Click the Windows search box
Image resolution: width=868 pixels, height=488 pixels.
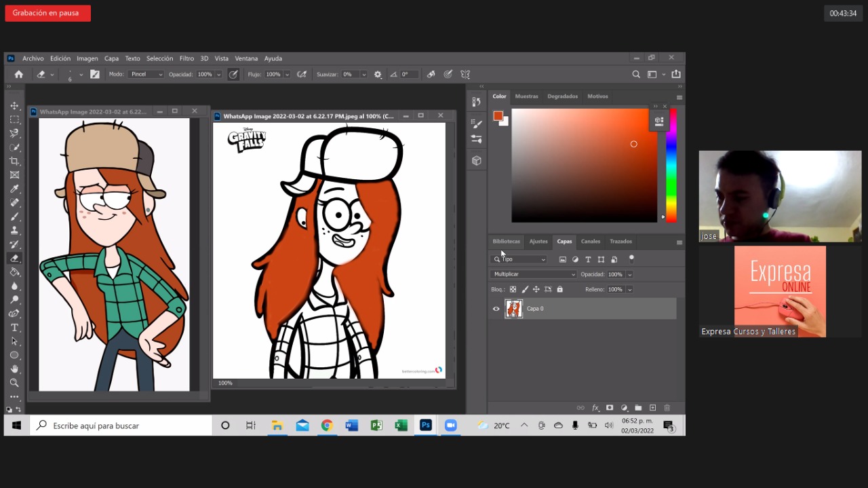click(x=121, y=426)
